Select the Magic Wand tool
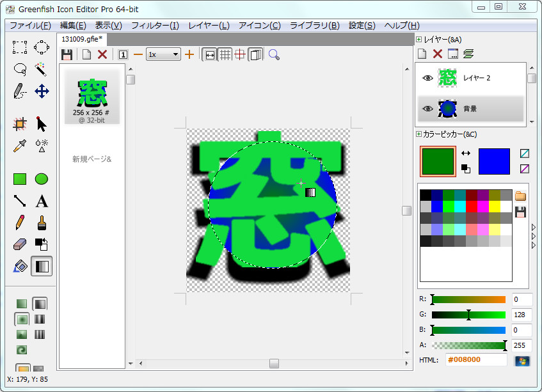542x392 pixels. pyautogui.click(x=42, y=68)
